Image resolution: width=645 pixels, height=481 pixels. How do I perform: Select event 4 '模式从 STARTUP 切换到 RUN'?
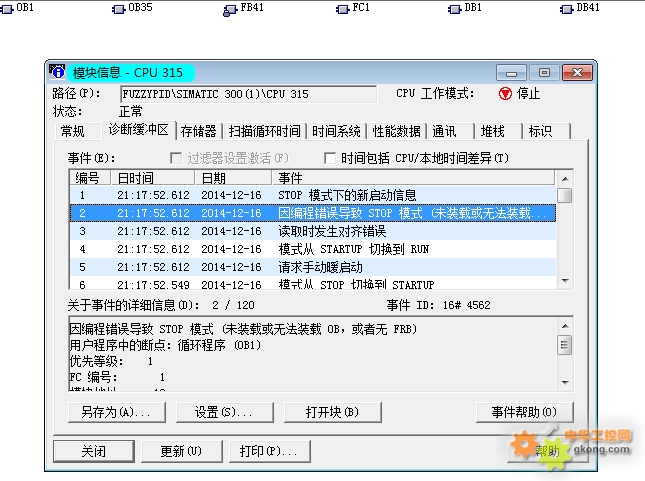(313, 249)
